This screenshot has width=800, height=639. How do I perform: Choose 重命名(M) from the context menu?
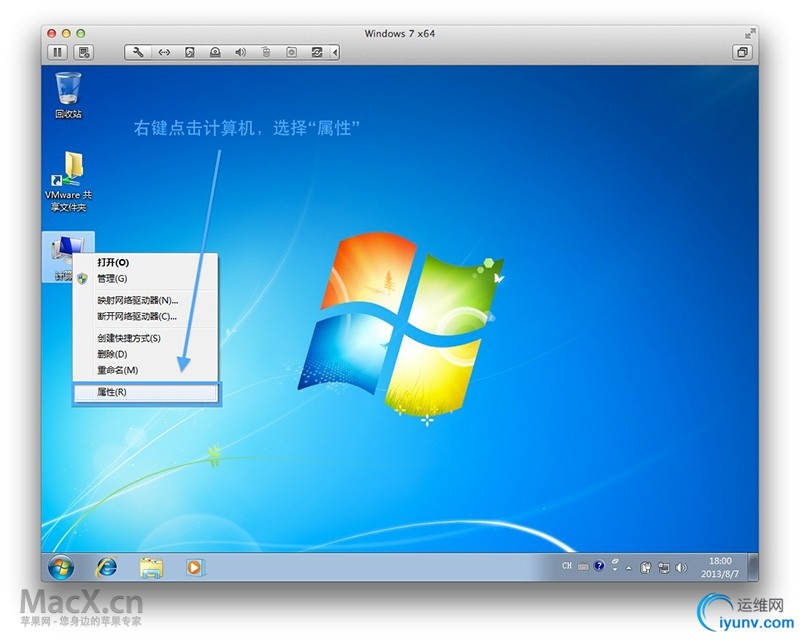(145, 370)
